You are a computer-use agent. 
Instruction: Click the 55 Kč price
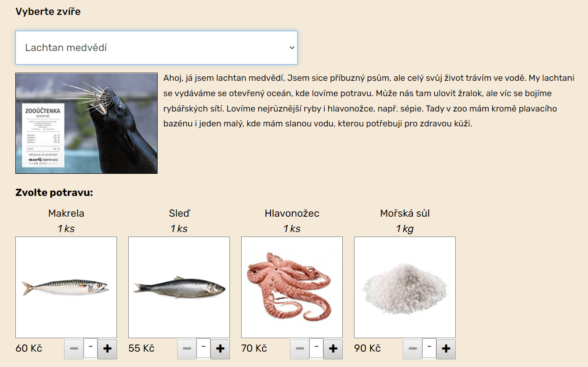point(141,348)
